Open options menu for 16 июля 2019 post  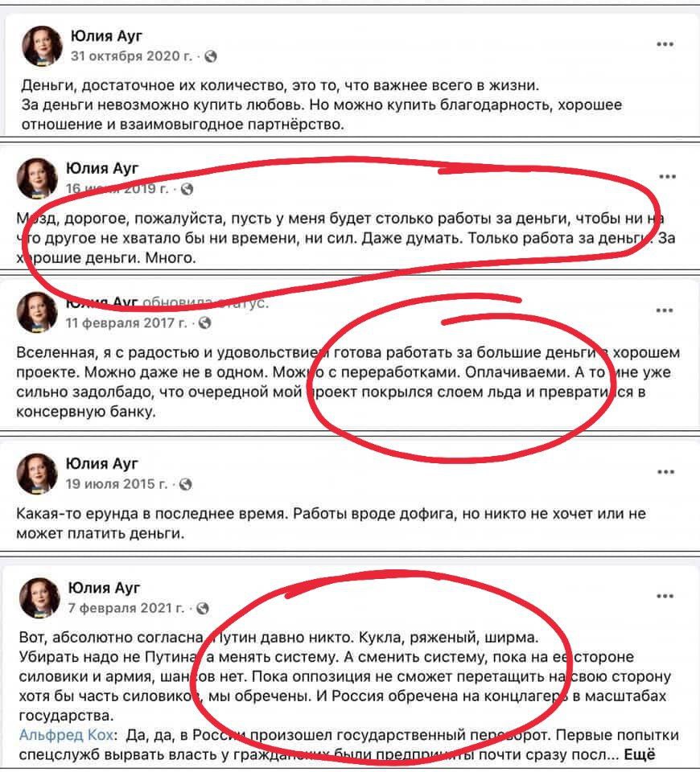[x=667, y=177]
